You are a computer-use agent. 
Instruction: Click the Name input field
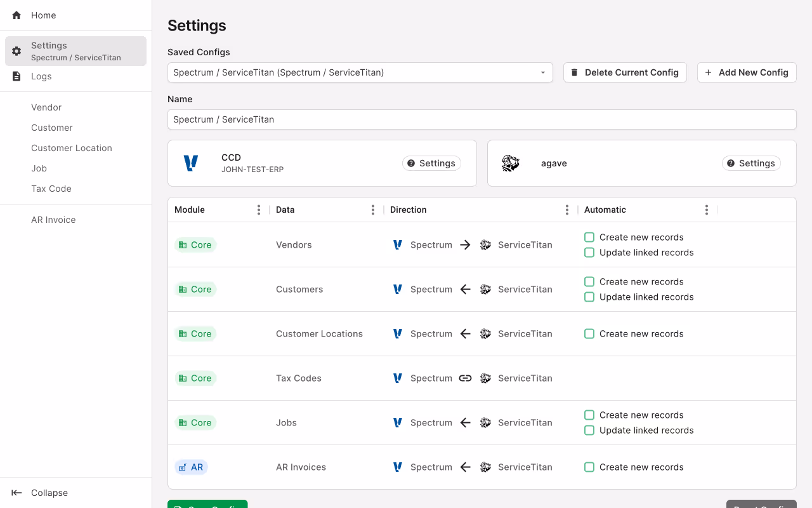pos(482,119)
